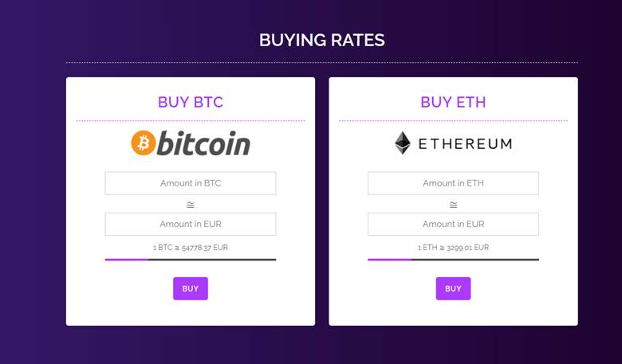Image resolution: width=622 pixels, height=364 pixels.
Task: Focus the Amount in BTC field
Action: 191,183
